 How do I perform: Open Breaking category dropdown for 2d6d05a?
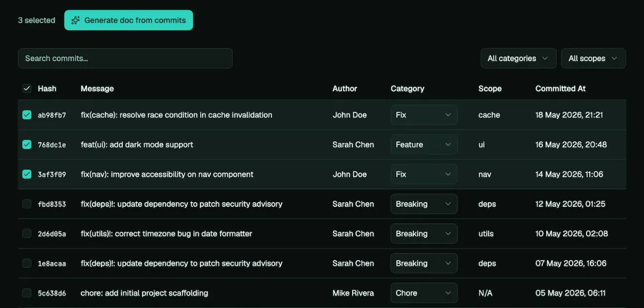[424, 234]
